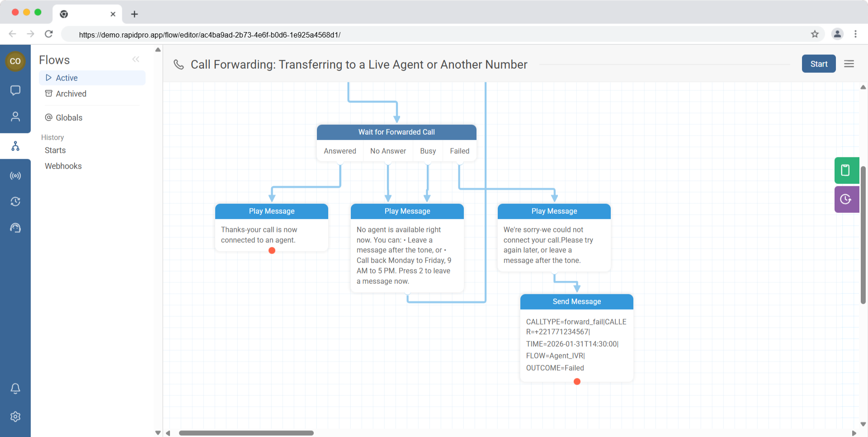Collapse the Flows sidebar with the double chevron
Screen dimensions: 868x437
tap(136, 59)
